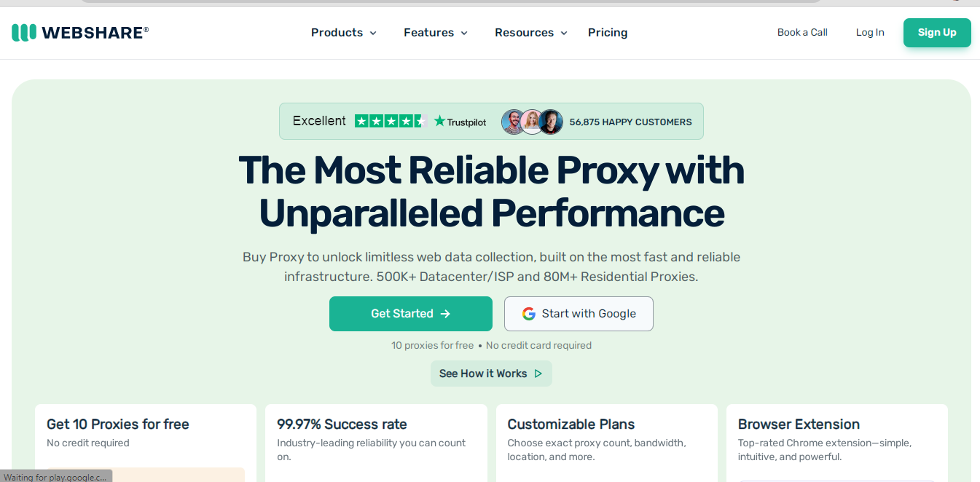Image resolution: width=980 pixels, height=482 pixels.
Task: Click the Log In link
Action: (870, 32)
